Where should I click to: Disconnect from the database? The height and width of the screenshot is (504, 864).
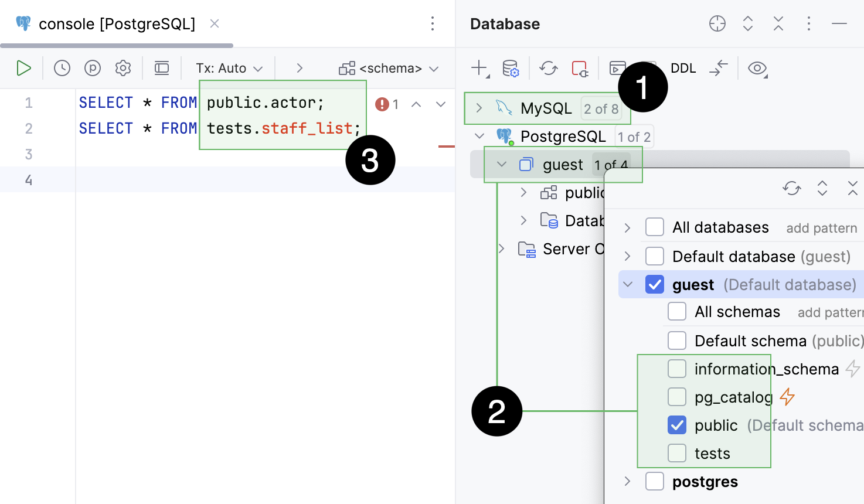click(x=579, y=68)
